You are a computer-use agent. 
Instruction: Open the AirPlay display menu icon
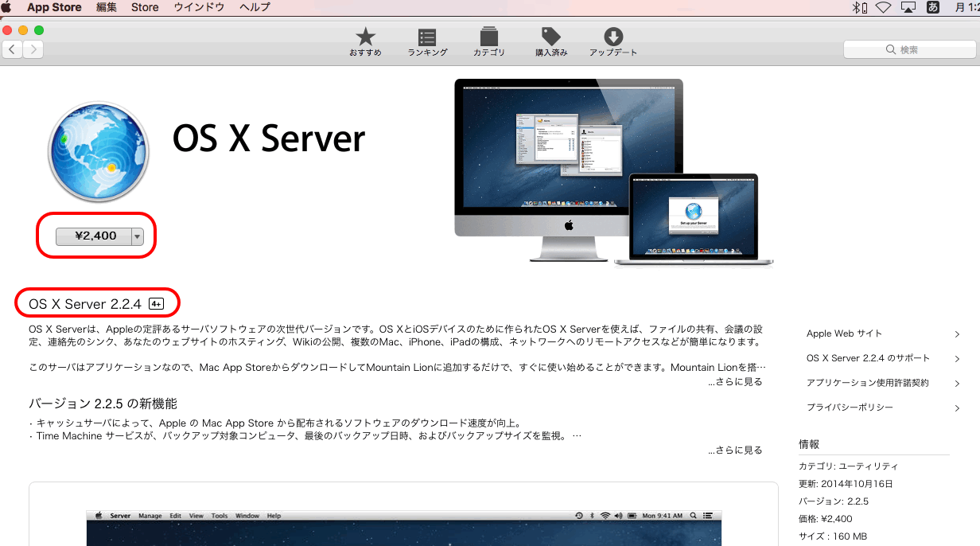pyautogui.click(x=908, y=7)
